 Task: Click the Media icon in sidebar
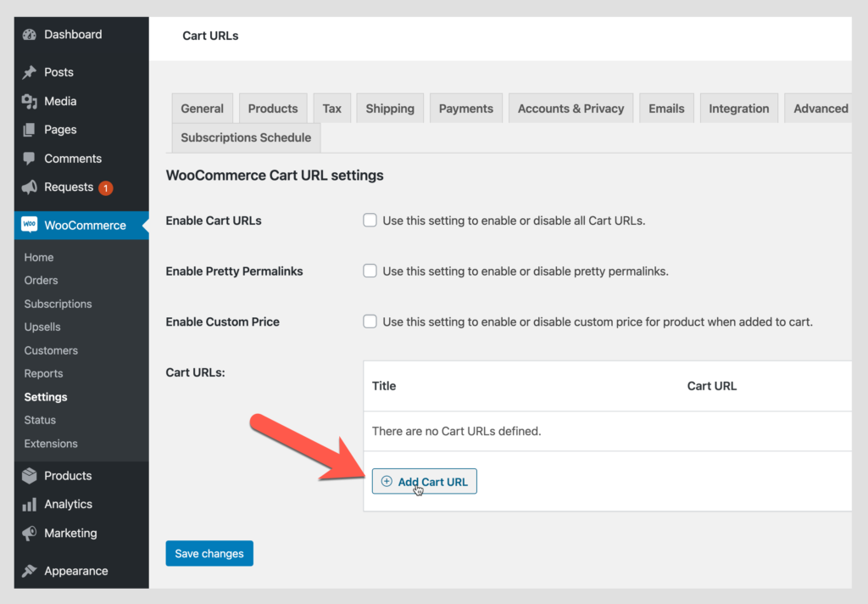click(30, 101)
